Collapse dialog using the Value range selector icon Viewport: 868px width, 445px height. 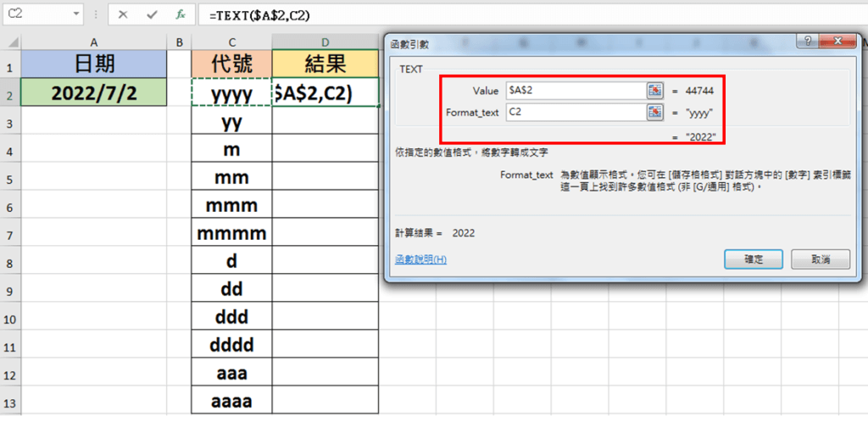point(654,90)
